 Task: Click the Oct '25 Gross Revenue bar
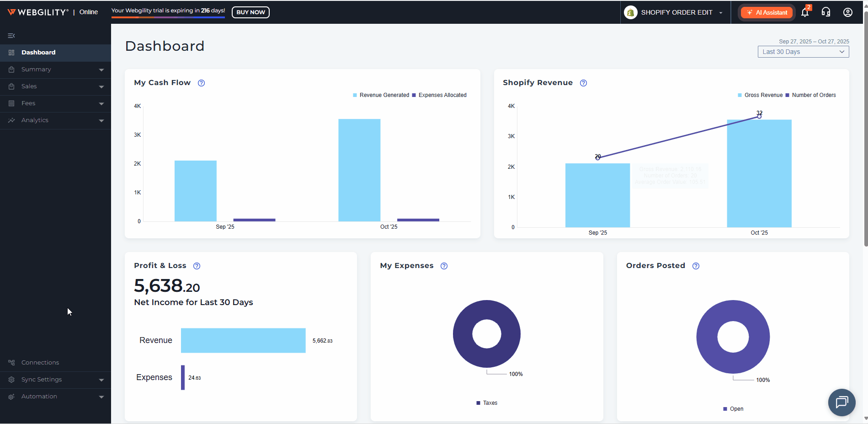759,183
